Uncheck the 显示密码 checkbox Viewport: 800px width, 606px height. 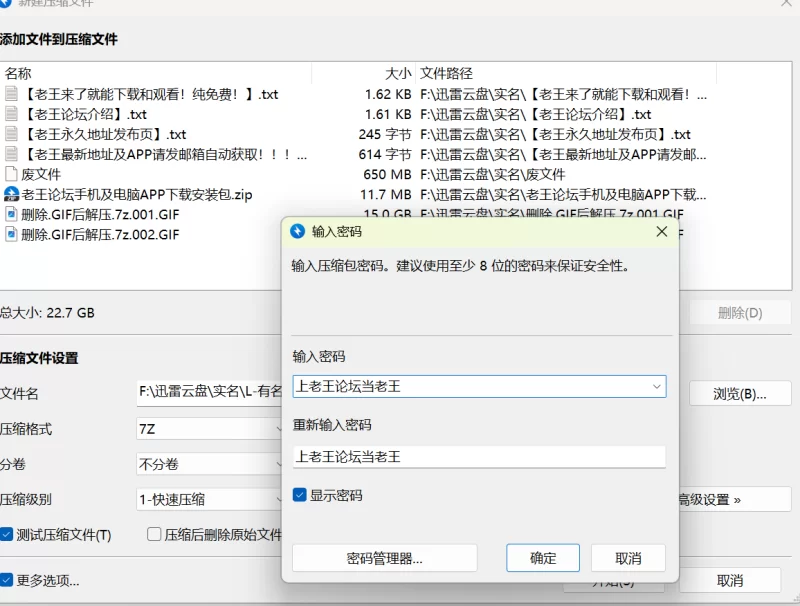pos(299,495)
